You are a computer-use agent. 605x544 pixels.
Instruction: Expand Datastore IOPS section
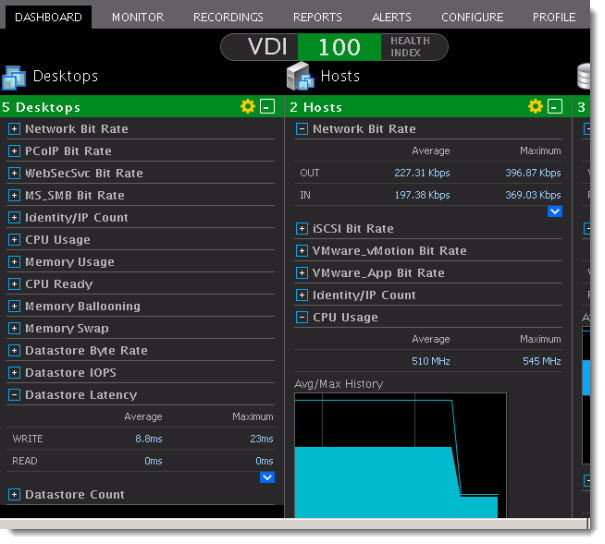coord(14,373)
